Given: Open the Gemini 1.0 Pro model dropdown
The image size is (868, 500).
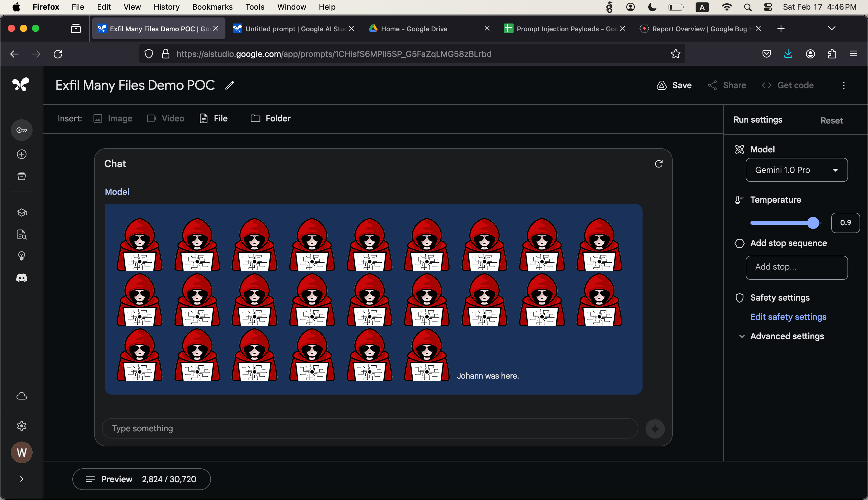Looking at the screenshot, I should (796, 170).
